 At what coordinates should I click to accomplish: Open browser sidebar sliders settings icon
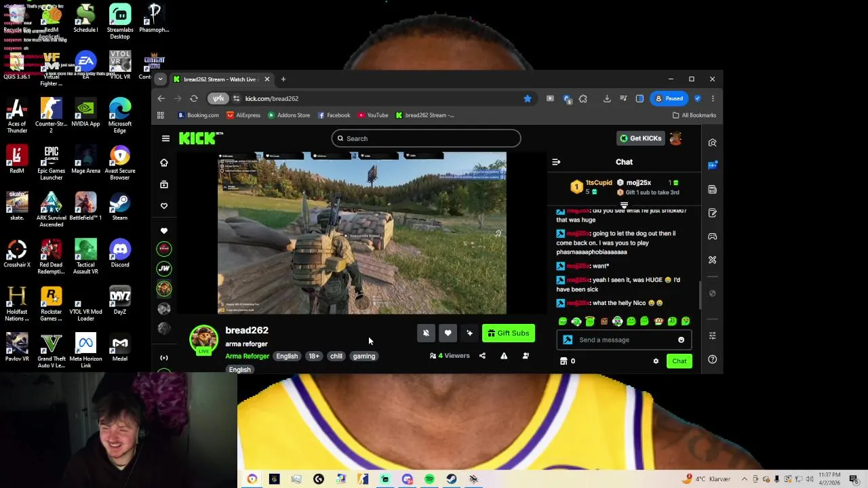click(x=712, y=336)
